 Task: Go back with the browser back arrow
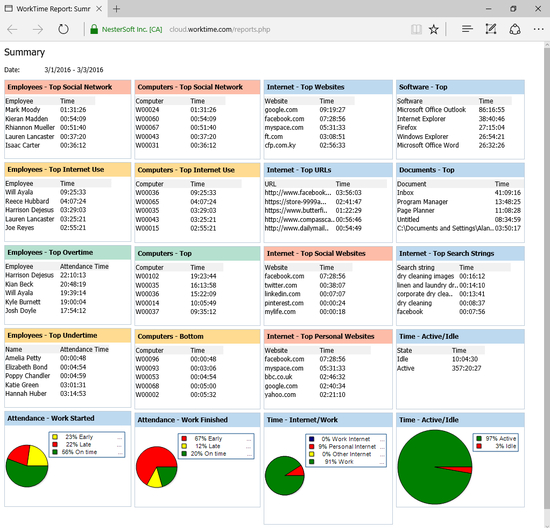[12, 29]
